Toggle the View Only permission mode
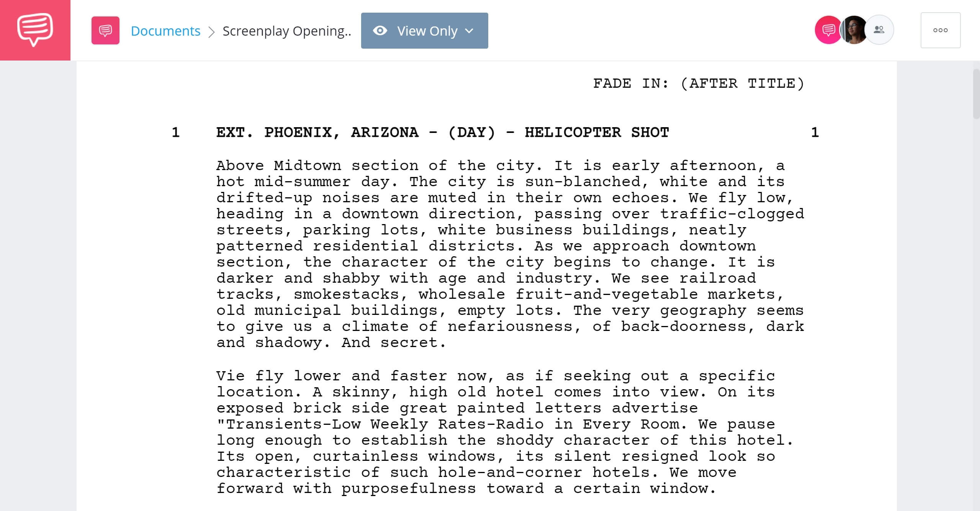 [425, 31]
